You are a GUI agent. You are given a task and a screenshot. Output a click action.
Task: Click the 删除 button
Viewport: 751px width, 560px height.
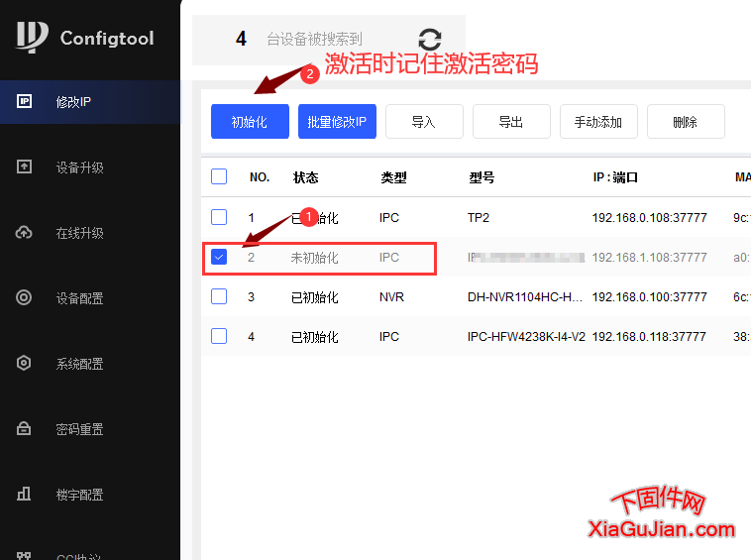click(x=686, y=122)
